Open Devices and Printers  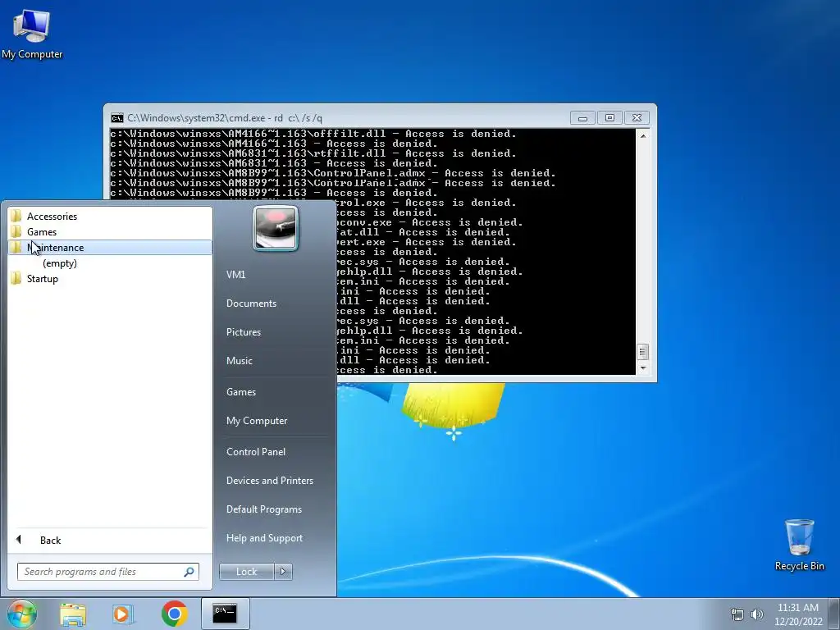coord(269,481)
